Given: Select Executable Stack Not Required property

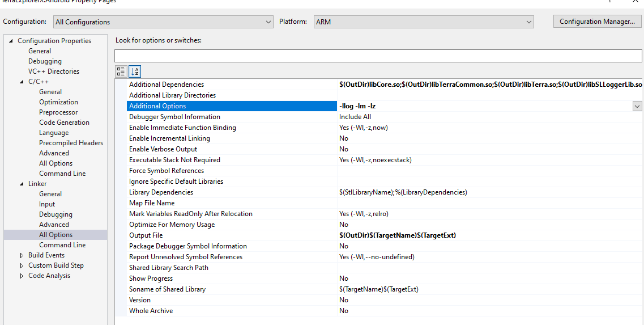Looking at the screenshot, I should point(174,159).
